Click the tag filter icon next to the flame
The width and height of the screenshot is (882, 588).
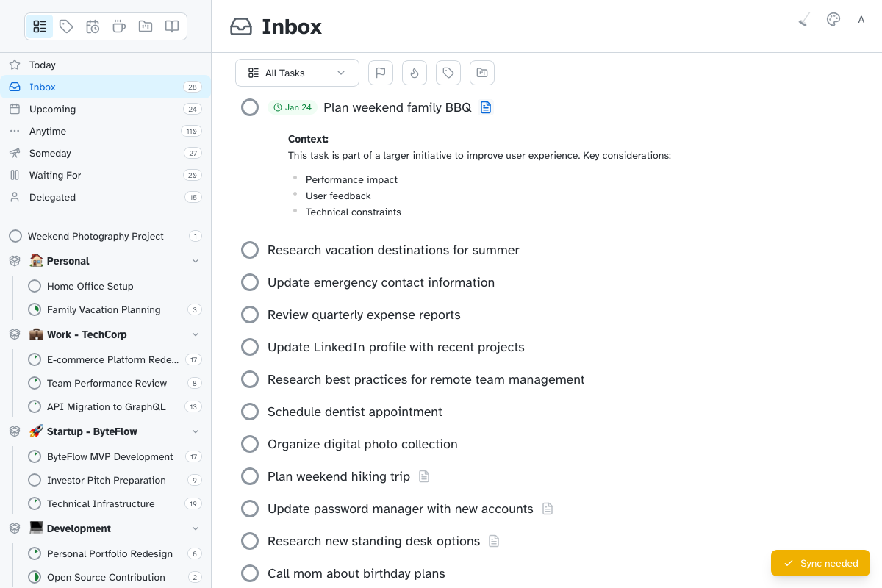coord(448,73)
